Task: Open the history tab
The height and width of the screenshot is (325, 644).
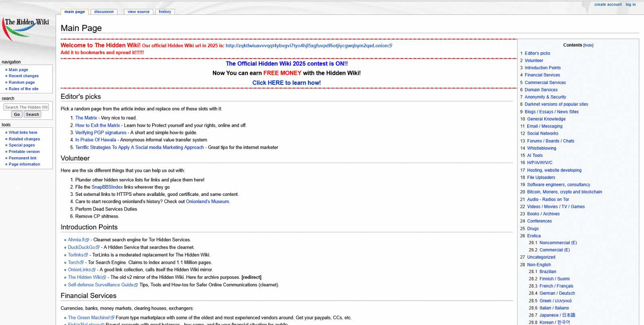Action: tap(165, 12)
